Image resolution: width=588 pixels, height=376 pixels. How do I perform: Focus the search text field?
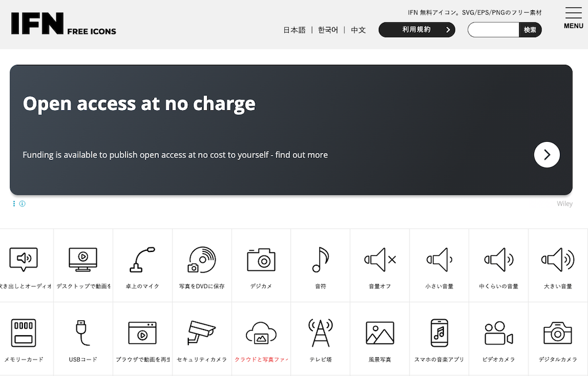click(x=493, y=30)
